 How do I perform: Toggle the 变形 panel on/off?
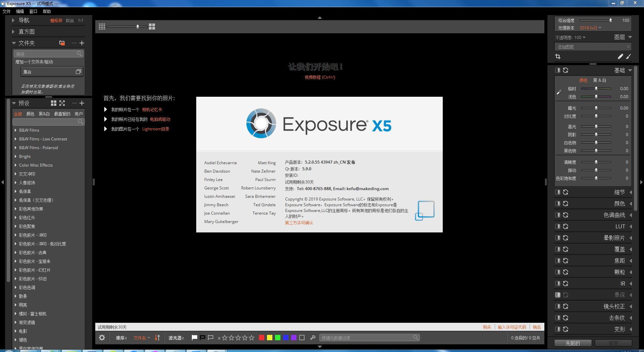coord(557,329)
